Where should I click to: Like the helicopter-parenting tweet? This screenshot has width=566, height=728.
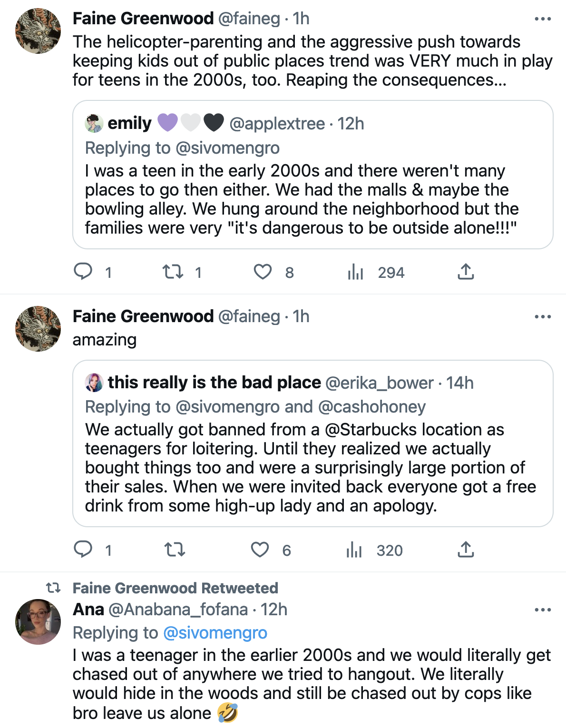[x=263, y=272]
